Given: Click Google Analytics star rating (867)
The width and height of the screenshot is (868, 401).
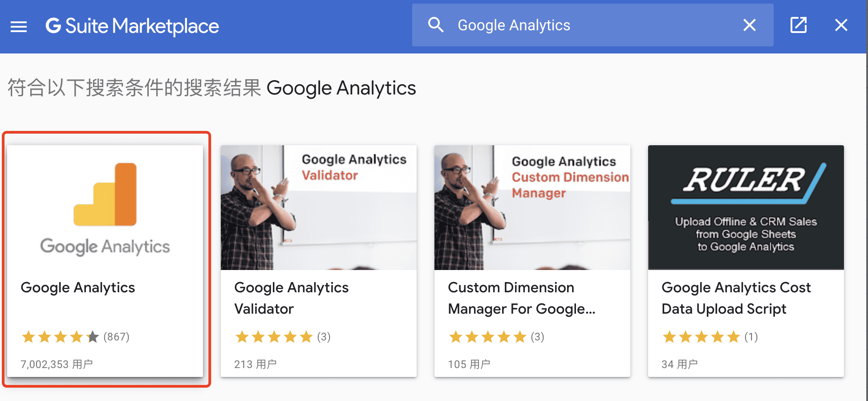Looking at the screenshot, I should point(75,337).
